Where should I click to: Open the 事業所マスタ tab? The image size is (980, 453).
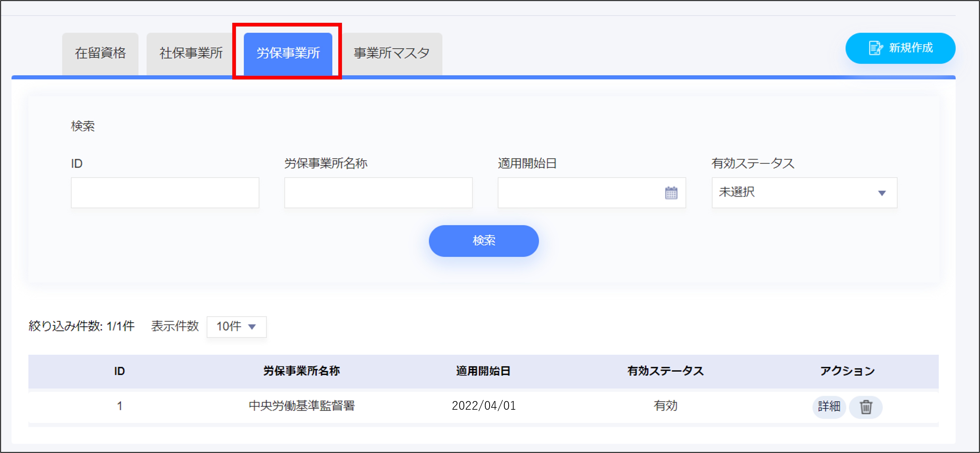click(x=392, y=53)
